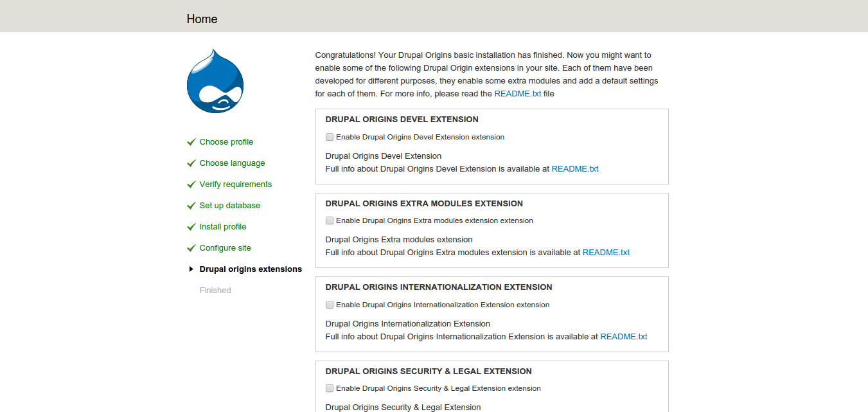
Task: Click Home in the top bar
Action: point(202,19)
